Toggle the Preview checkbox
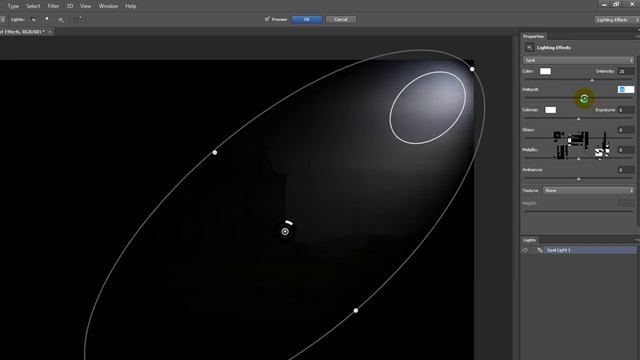 coord(267,19)
